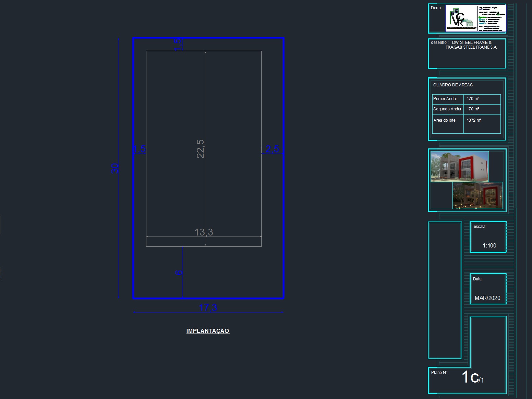Select the Primer Andar table cell

[x=445, y=99]
